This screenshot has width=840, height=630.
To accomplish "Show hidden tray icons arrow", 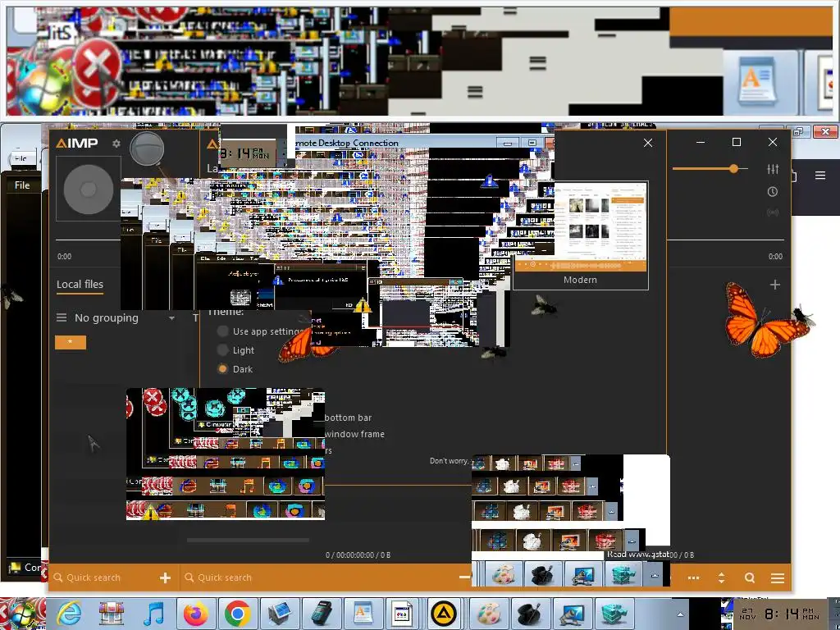I will coord(680,614).
